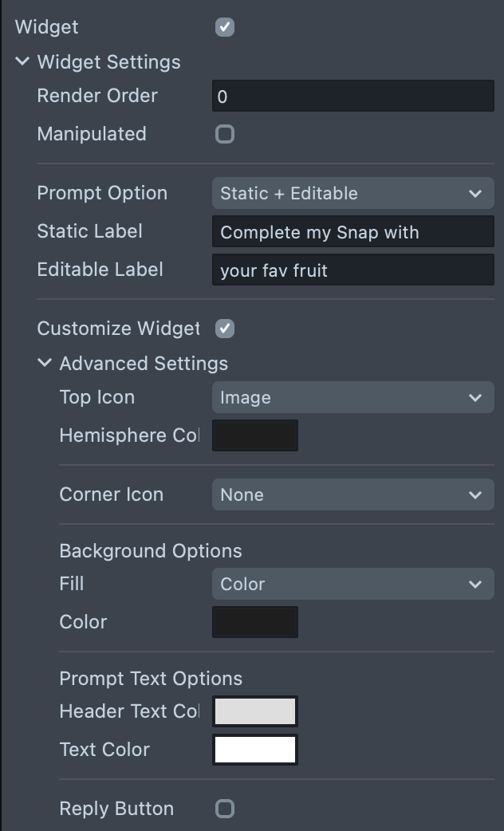Click the Render Order input field
504x831 pixels.
(352, 96)
